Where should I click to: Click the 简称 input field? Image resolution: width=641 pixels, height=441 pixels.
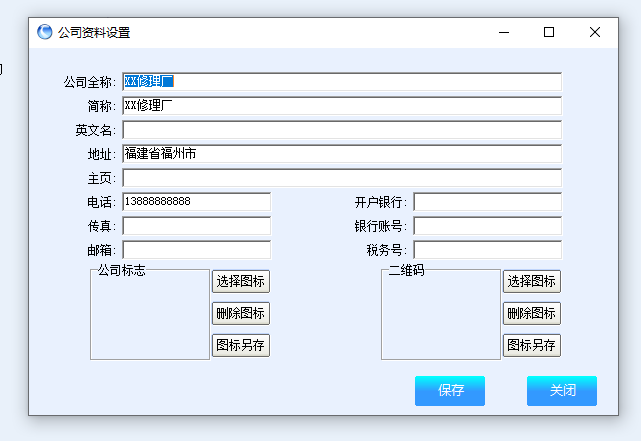(x=342, y=106)
